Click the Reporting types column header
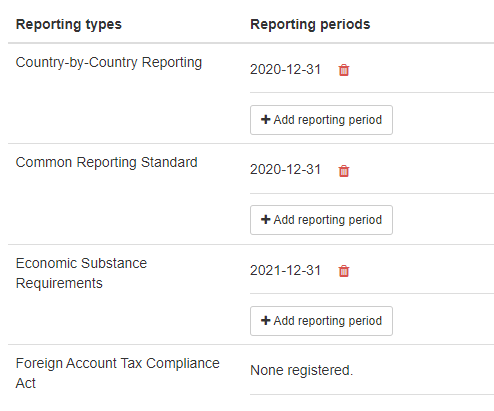494x411 pixels. point(69,24)
